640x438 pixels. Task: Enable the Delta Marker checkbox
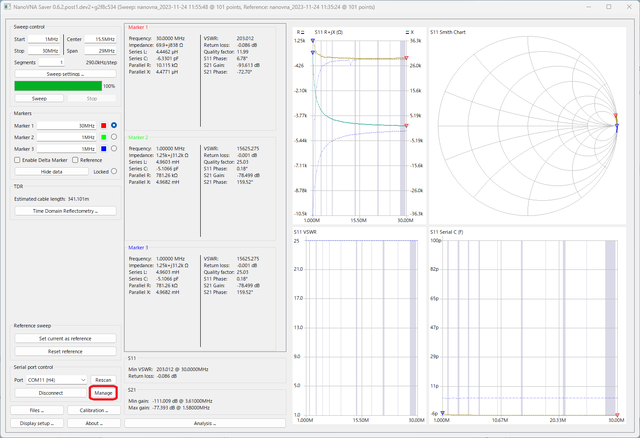pos(17,160)
